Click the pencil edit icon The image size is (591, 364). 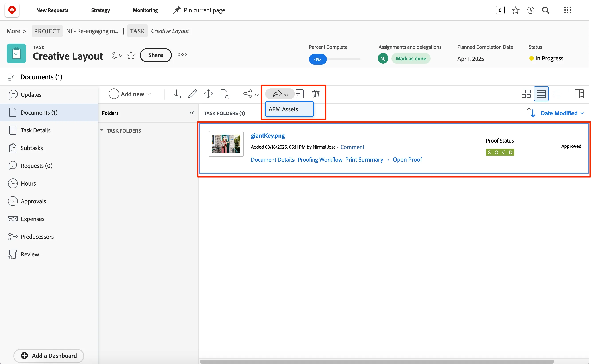[x=192, y=94]
